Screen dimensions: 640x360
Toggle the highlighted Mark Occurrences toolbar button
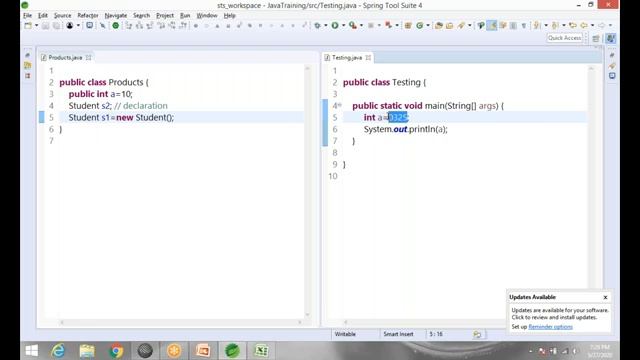[492, 25]
